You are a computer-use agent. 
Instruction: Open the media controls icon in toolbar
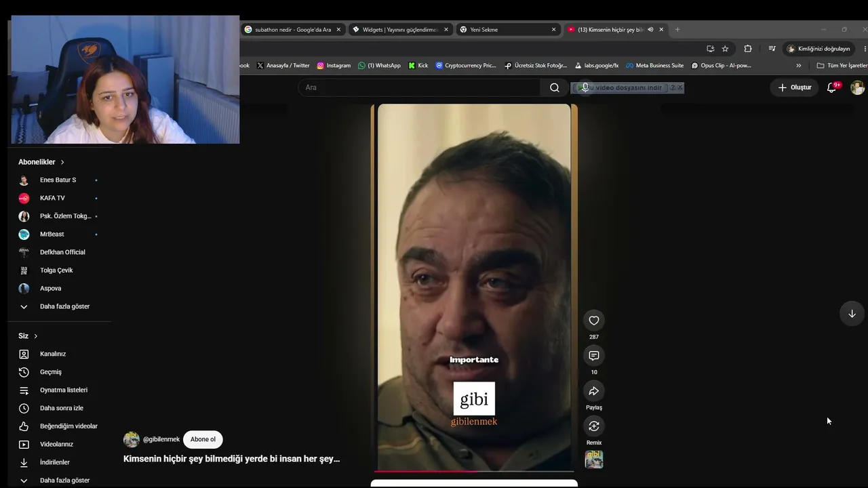pos(772,49)
